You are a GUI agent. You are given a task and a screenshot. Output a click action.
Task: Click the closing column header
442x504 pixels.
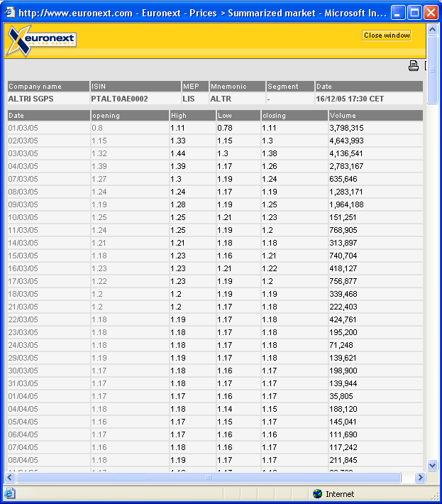click(294, 116)
